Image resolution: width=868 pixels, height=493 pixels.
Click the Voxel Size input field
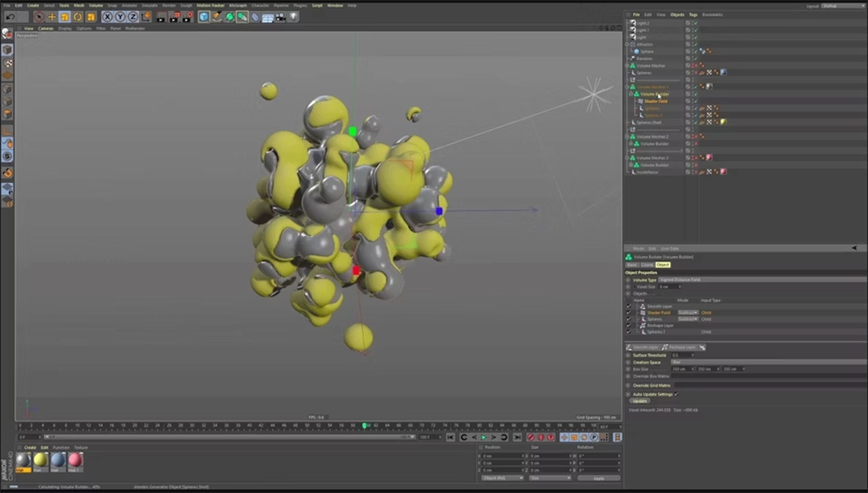670,286
